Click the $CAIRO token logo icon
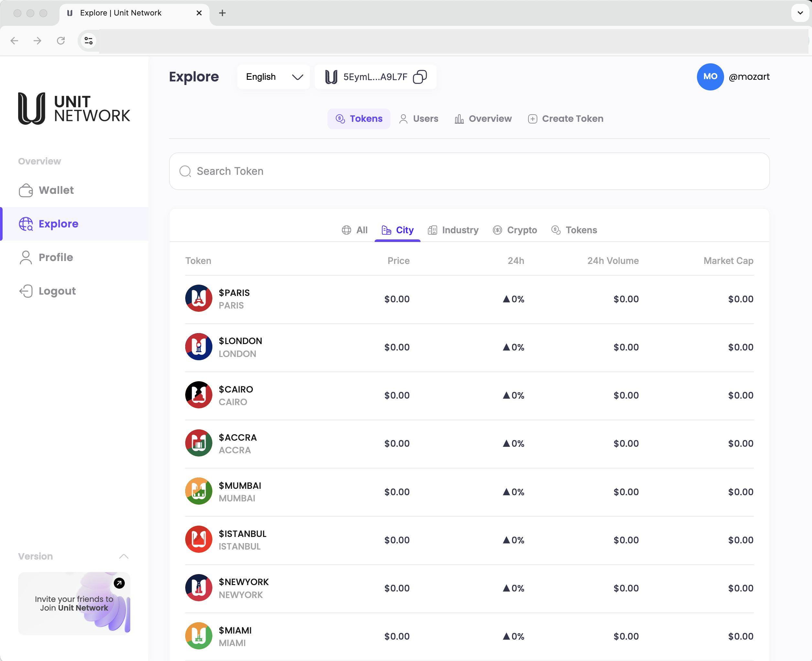This screenshot has height=661, width=812. point(198,395)
